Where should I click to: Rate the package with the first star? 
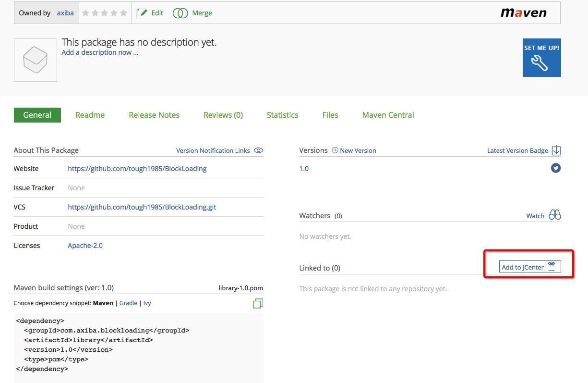(86, 13)
